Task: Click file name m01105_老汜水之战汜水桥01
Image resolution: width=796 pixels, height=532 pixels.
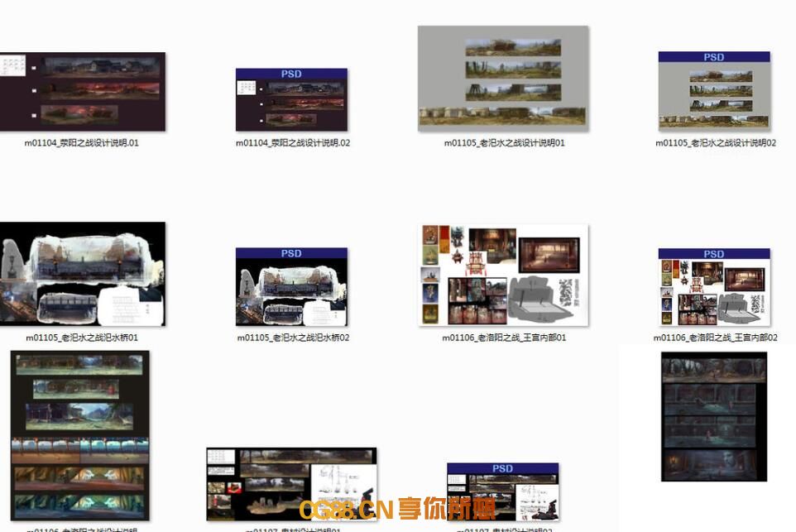Action: click(82, 338)
